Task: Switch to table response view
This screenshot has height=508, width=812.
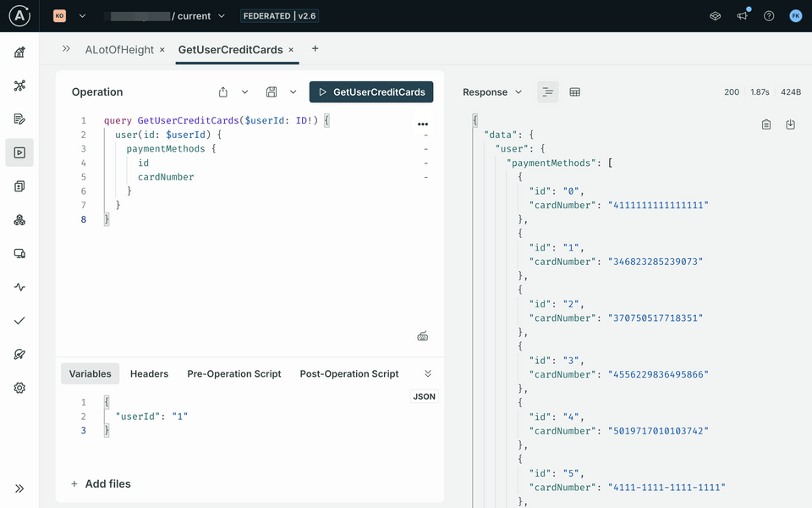Action: [575, 91]
